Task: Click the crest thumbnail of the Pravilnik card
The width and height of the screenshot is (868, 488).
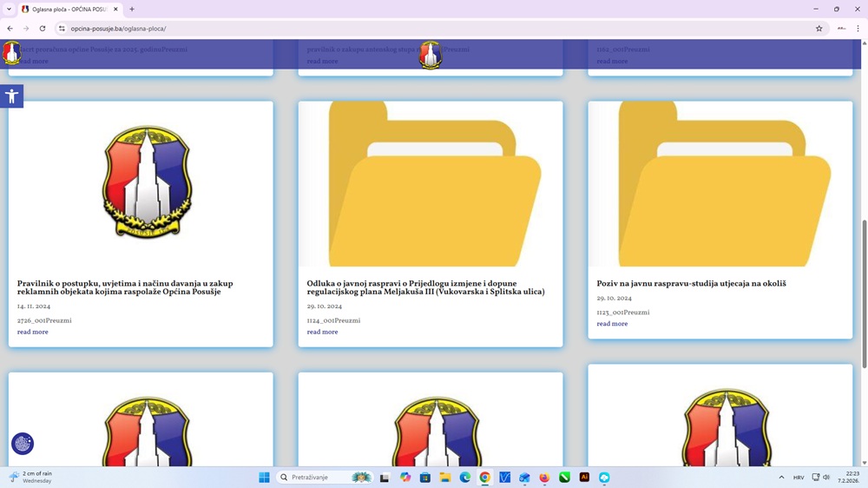Action: click(x=148, y=183)
